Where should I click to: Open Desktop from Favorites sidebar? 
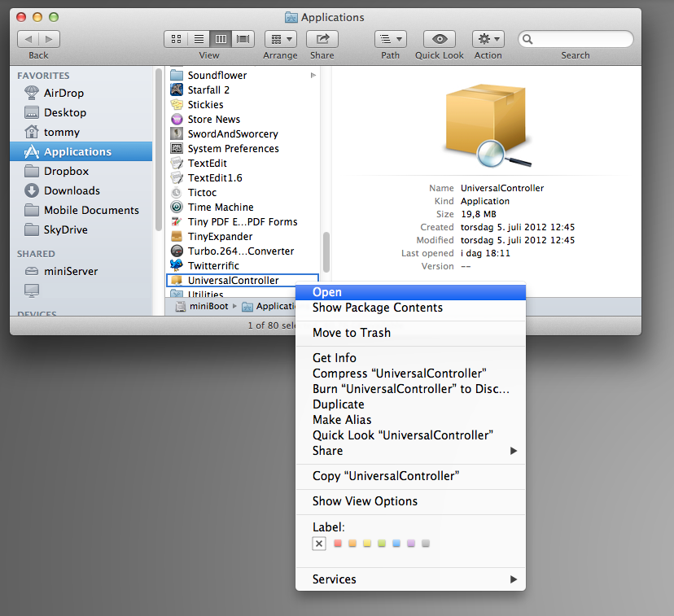coord(81,112)
